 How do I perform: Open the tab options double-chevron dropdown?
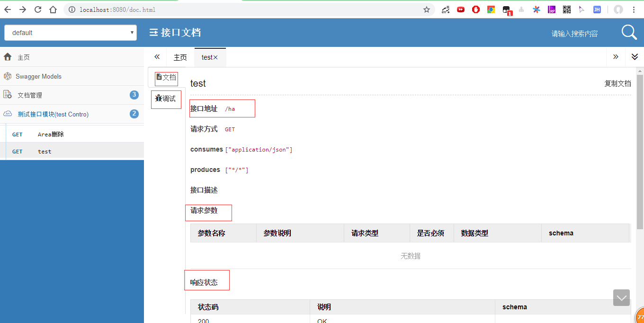(x=635, y=57)
